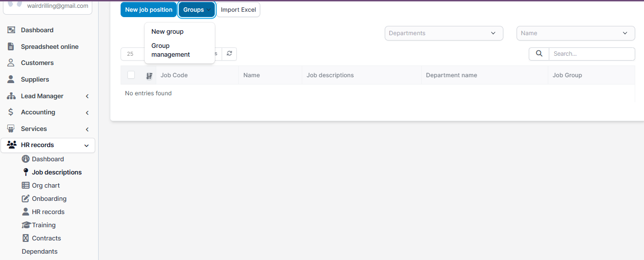
Task: Click the Spreadsheet online document icon
Action: coord(11,47)
